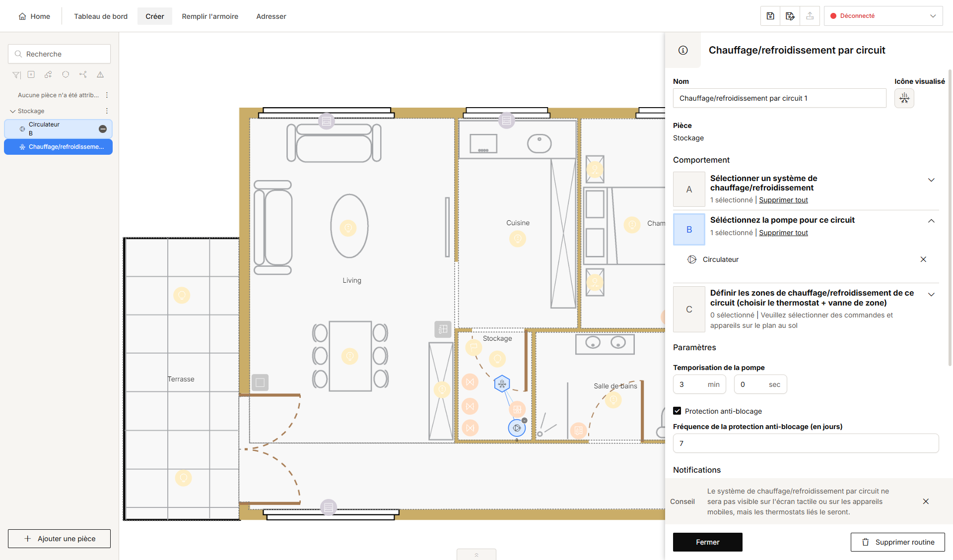The height and width of the screenshot is (560, 953).
Task: Collapse step B pump selection
Action: coord(931,221)
